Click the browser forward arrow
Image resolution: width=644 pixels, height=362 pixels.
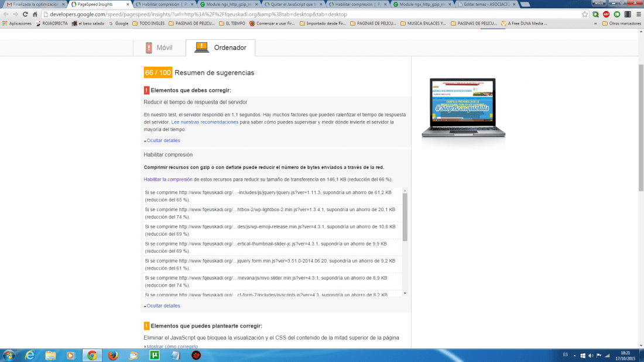(15, 14)
